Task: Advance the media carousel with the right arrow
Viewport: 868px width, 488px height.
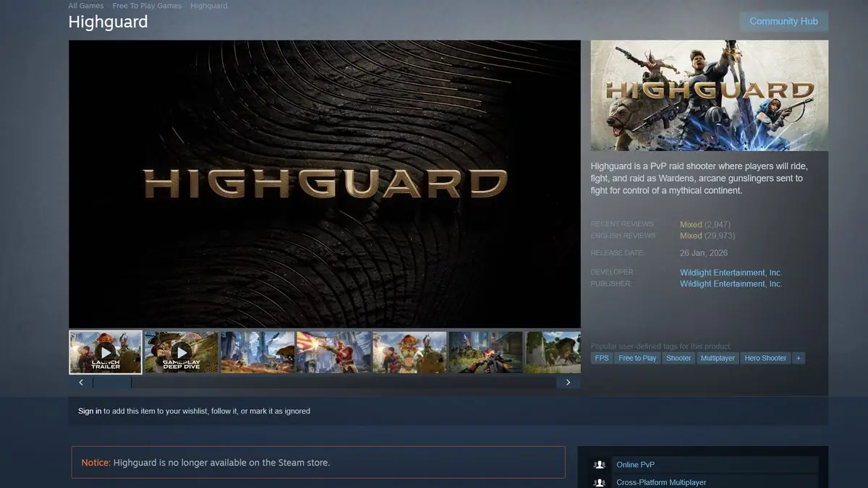Action: (x=569, y=382)
